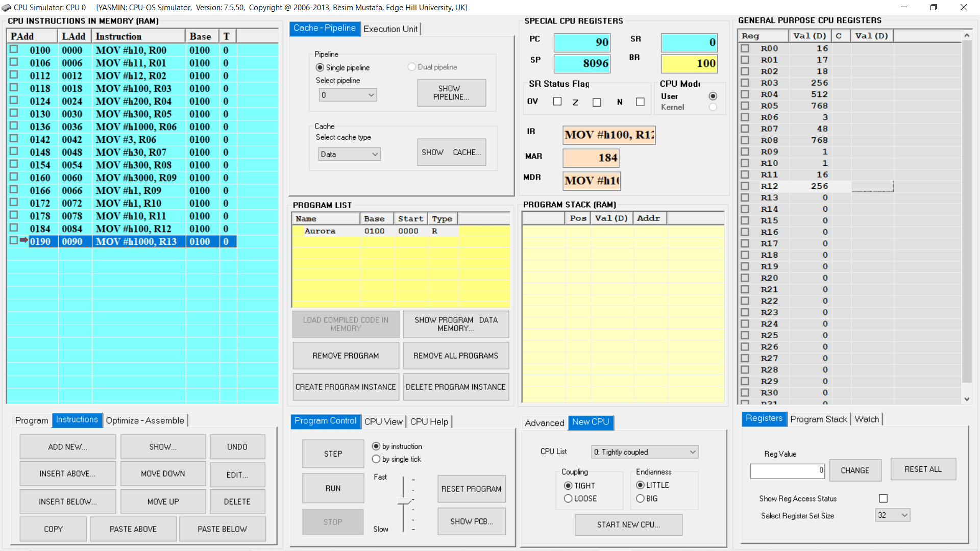980x551 pixels.
Task: Switch to the Execution Unit tab
Action: coord(390,29)
